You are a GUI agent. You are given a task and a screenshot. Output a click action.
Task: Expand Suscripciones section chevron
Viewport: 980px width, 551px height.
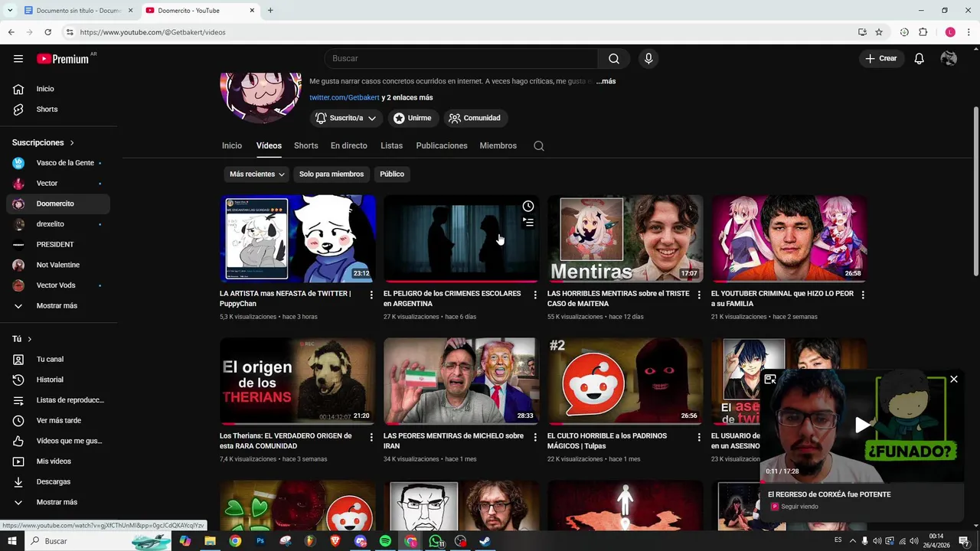[72, 143]
